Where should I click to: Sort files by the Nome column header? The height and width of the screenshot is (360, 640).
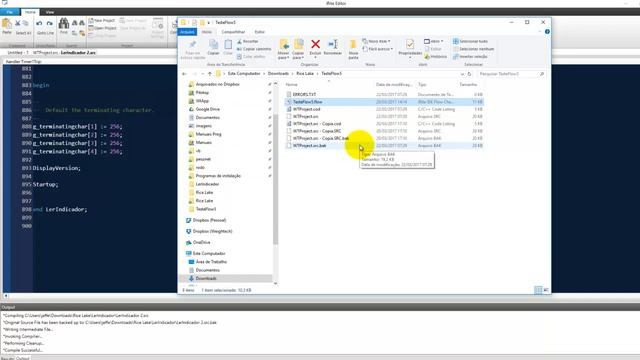(291, 84)
